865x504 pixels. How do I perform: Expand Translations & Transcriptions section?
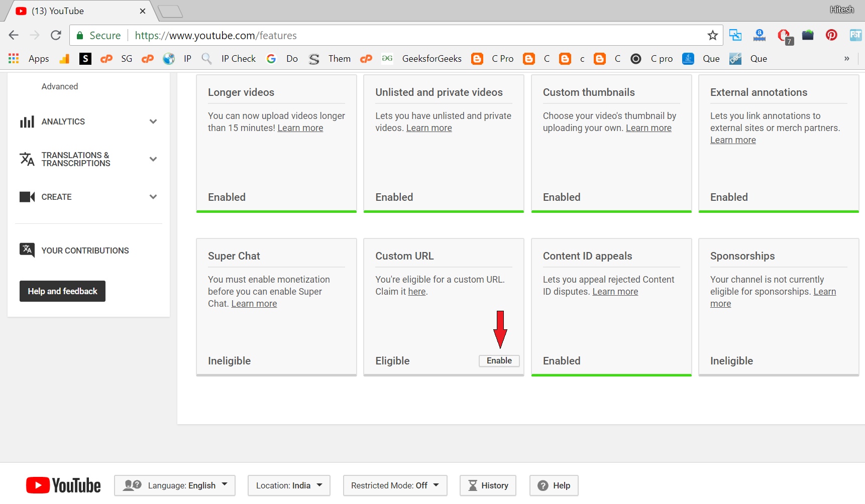pyautogui.click(x=153, y=159)
